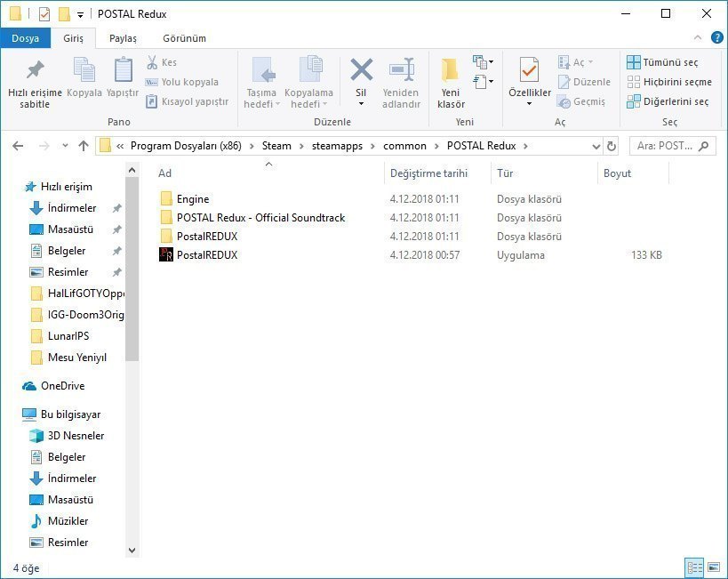Select Hızlı erişim in navigation pane
This screenshot has width=728, height=579.
click(x=67, y=187)
